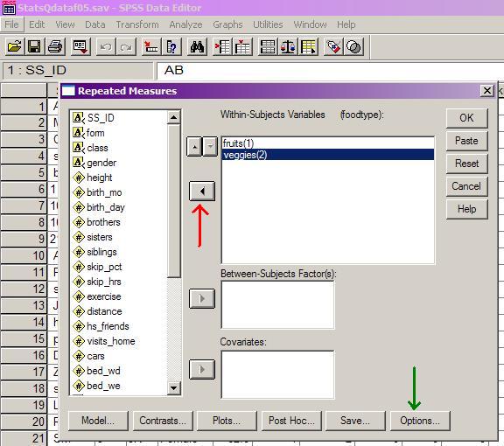Image resolution: width=504 pixels, height=446 pixels.
Task: Open the Graphs menu
Action: pyautogui.click(x=227, y=24)
